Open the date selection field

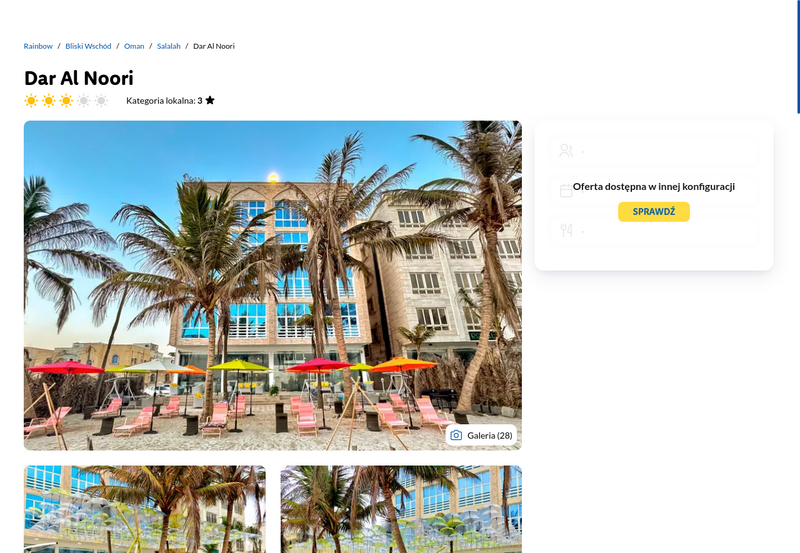click(x=654, y=191)
